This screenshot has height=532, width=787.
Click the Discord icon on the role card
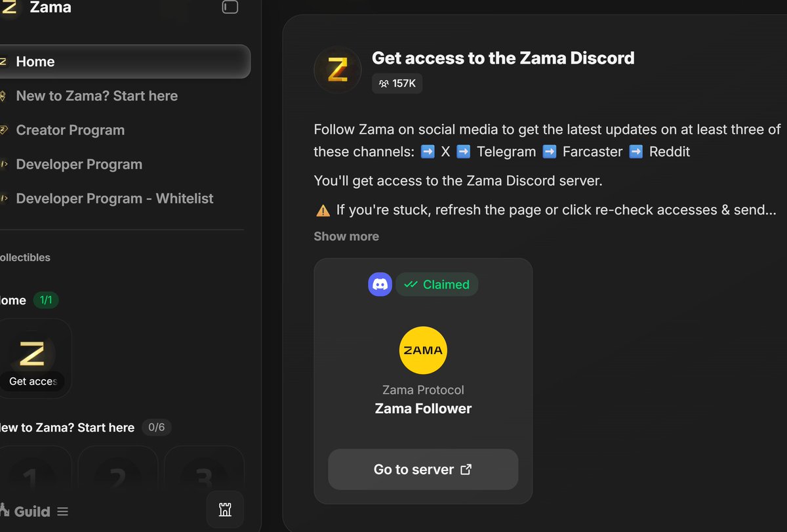click(x=380, y=285)
